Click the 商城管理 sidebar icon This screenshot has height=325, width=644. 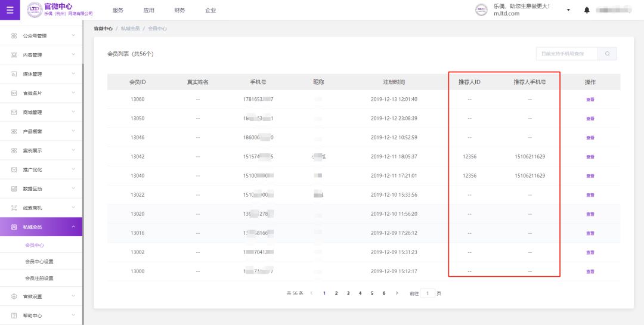click(x=14, y=112)
